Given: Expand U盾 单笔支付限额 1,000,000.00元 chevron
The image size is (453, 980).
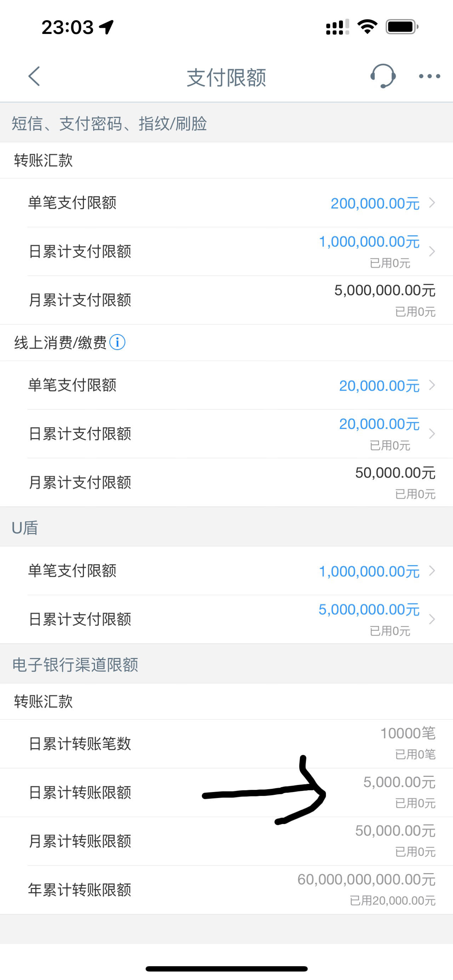Looking at the screenshot, I should [432, 571].
